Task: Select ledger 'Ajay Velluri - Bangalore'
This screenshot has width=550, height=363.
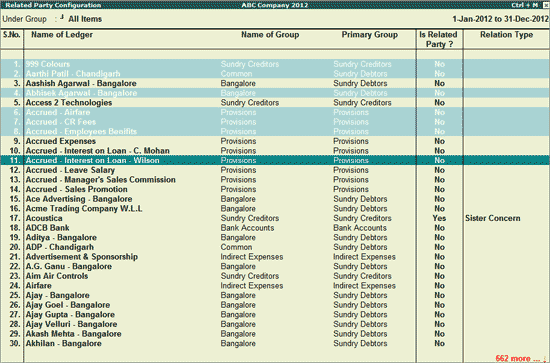Action: (71, 324)
